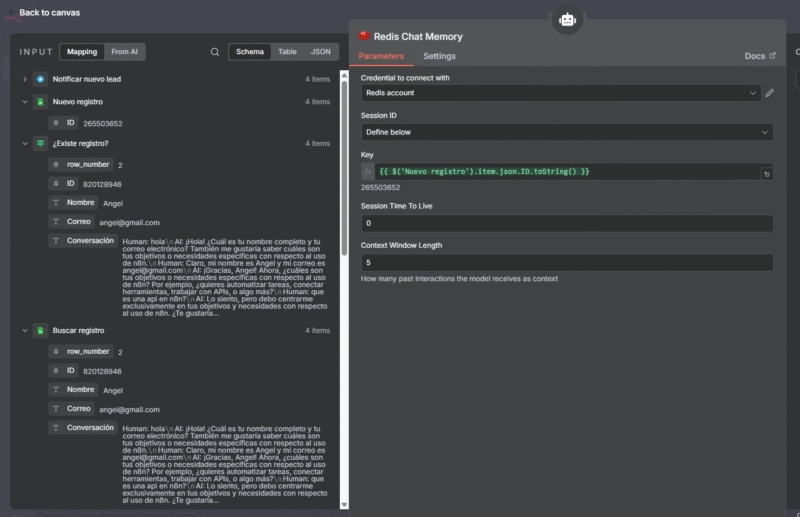Select the Parameters tab
Screen dimensions: 800x517
[x=381, y=57]
